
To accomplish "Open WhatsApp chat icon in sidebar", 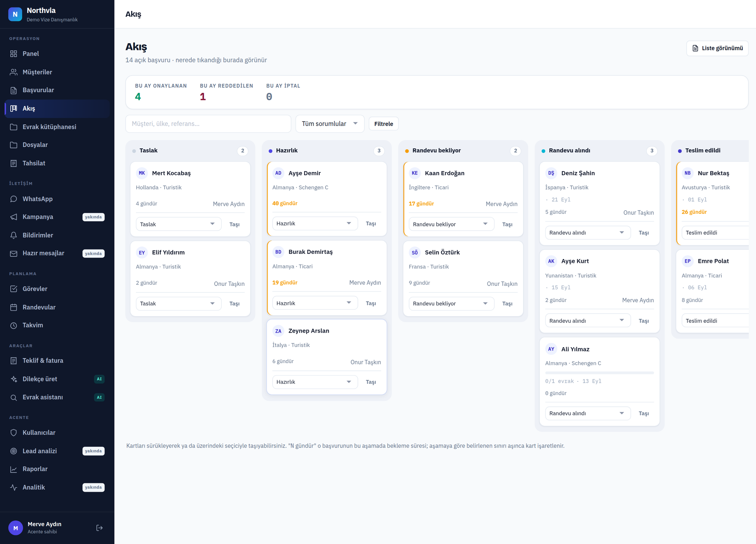I will click(x=14, y=199).
